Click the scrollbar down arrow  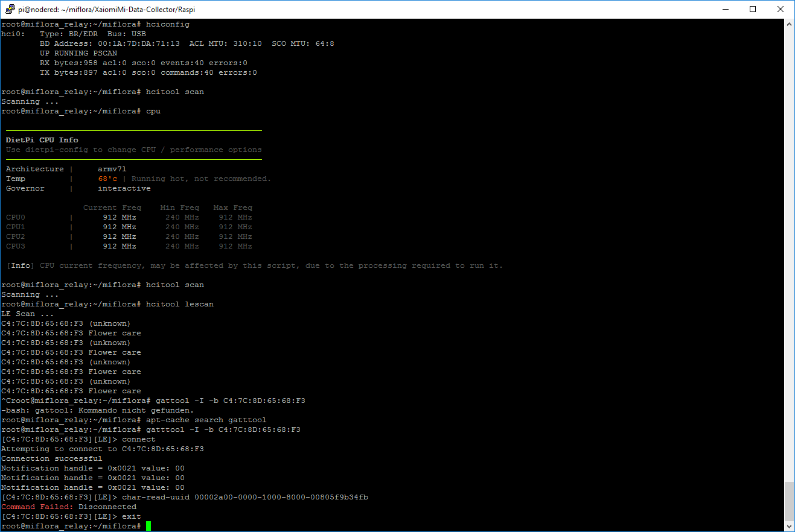[790, 527]
